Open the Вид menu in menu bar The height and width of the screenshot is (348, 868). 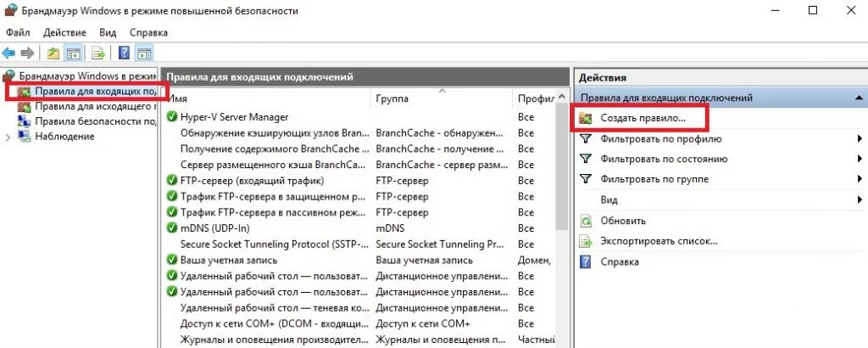click(108, 33)
